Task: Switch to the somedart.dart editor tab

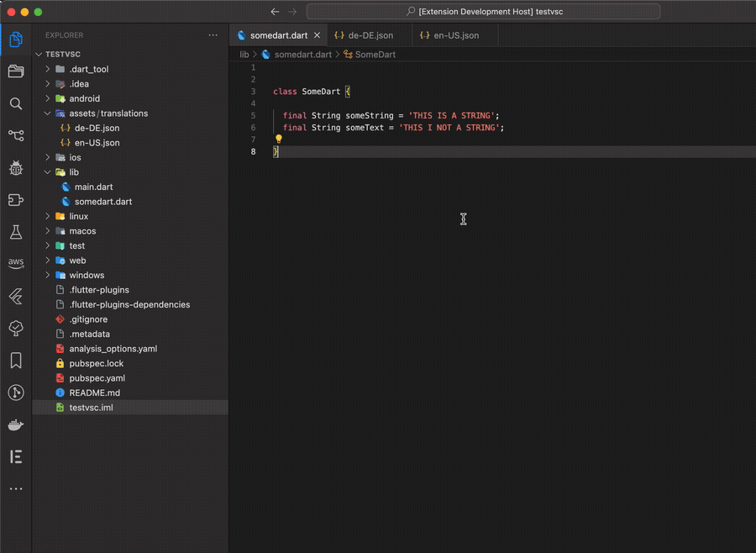Action: coord(279,35)
